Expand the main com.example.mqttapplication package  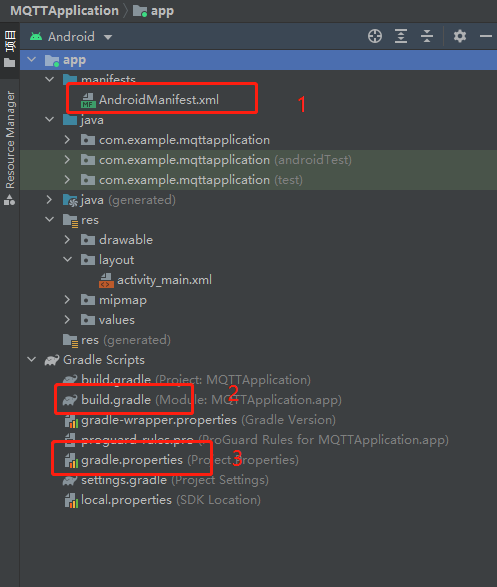pos(67,140)
